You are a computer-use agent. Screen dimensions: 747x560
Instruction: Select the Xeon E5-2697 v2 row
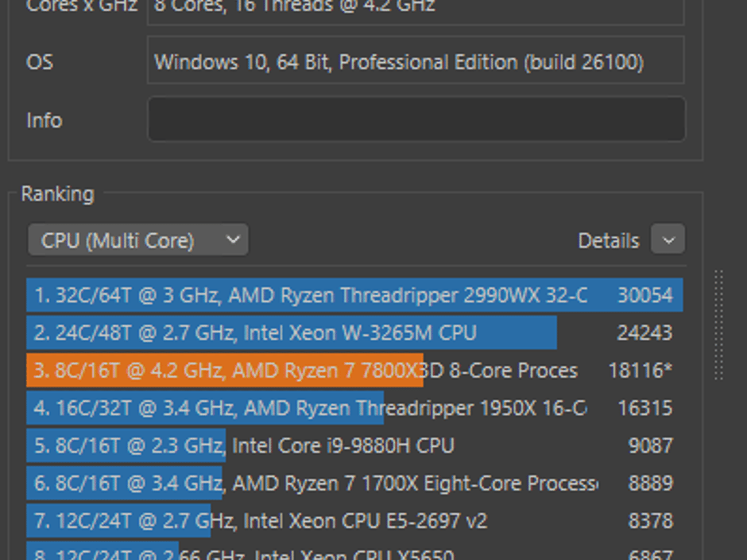(355, 521)
